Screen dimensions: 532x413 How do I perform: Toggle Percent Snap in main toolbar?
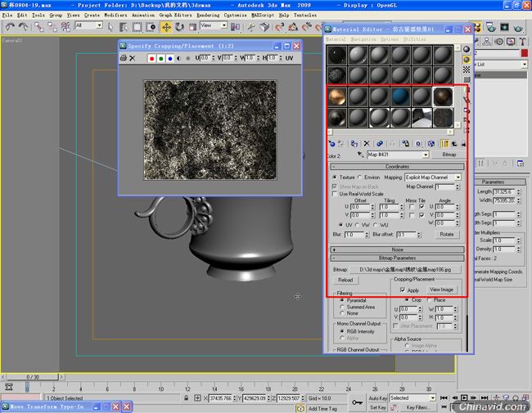(306, 27)
